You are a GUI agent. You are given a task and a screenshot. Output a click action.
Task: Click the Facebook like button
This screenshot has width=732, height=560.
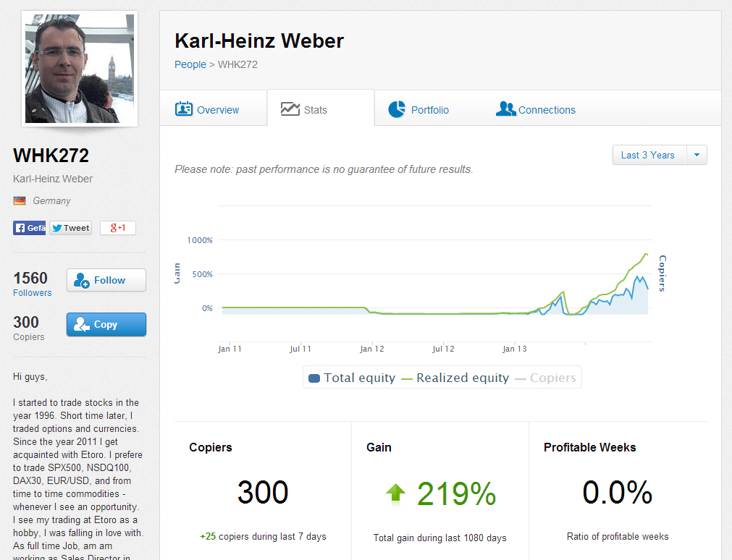[29, 228]
